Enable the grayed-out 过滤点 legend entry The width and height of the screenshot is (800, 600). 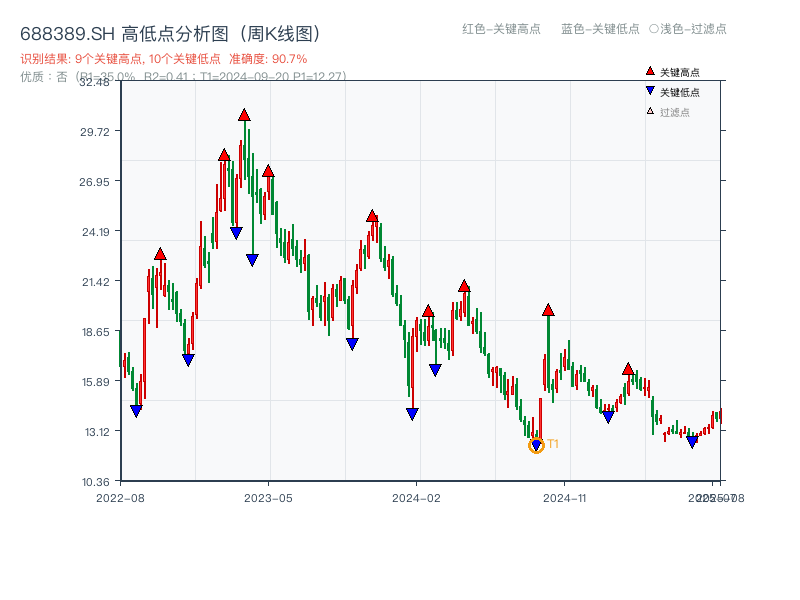coord(665,111)
